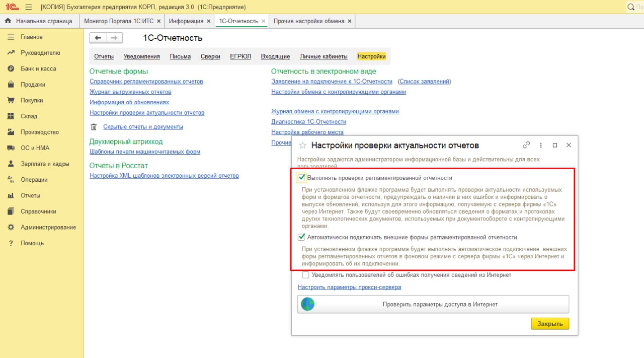The height and width of the screenshot is (358, 644).
Task: Select the Склад section
Action: point(29,116)
